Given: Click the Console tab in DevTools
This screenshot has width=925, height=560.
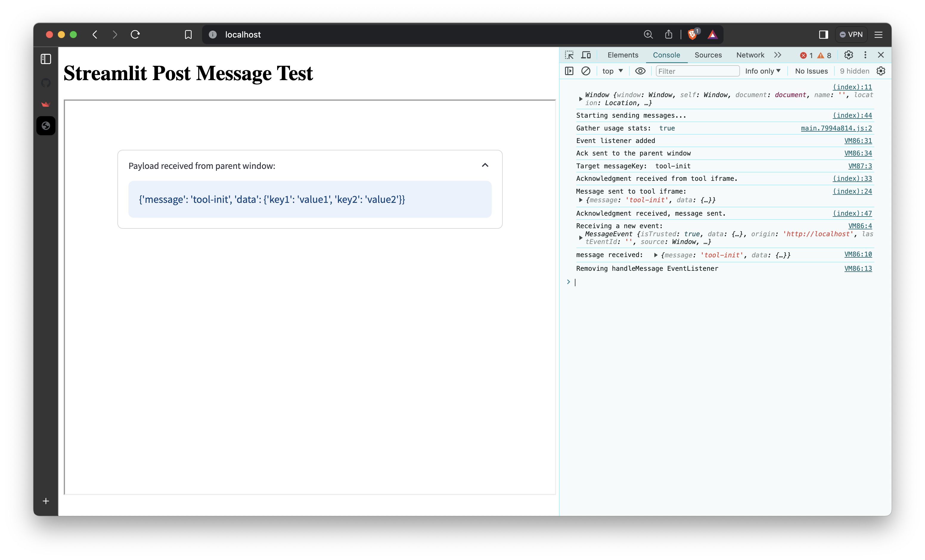Looking at the screenshot, I should (666, 55).
